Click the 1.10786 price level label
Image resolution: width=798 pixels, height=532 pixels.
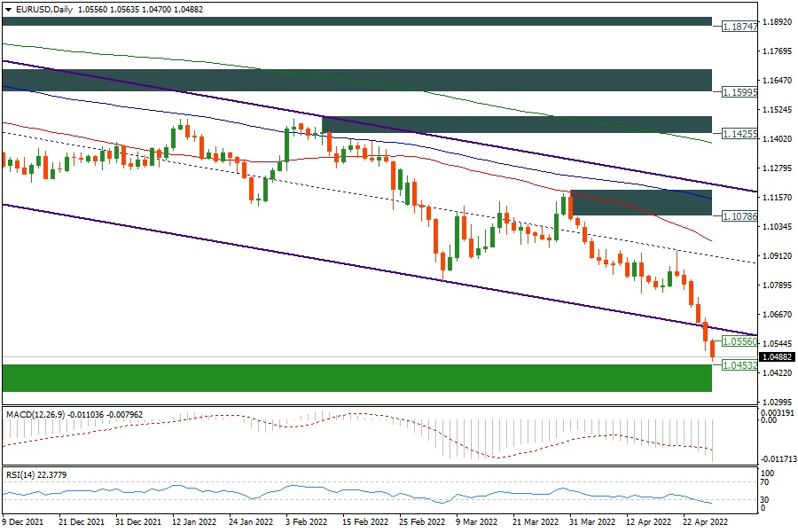point(738,215)
